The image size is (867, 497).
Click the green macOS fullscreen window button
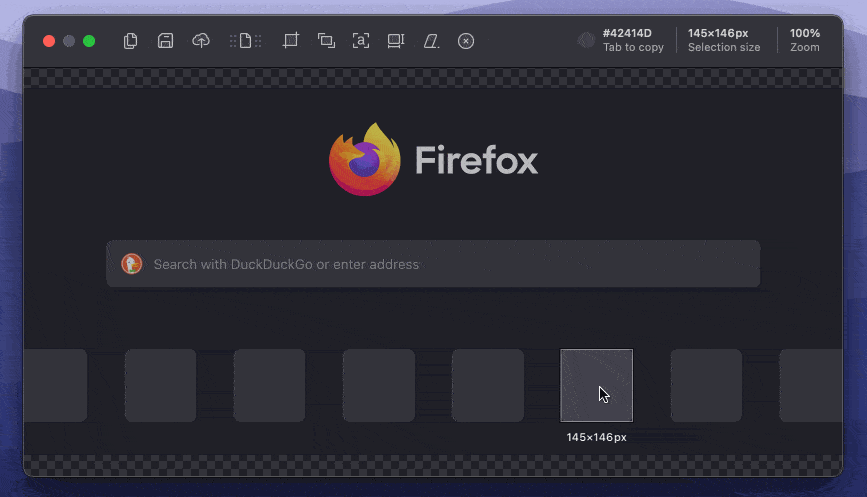click(x=89, y=41)
